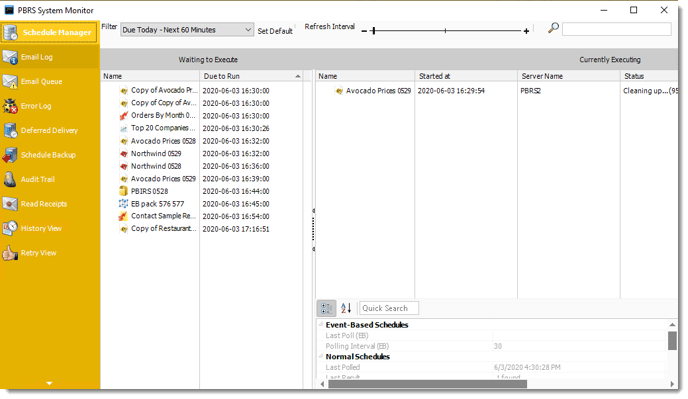Select due time 2020-06-03 17:16:51
The image size is (688, 399).
[236, 229]
